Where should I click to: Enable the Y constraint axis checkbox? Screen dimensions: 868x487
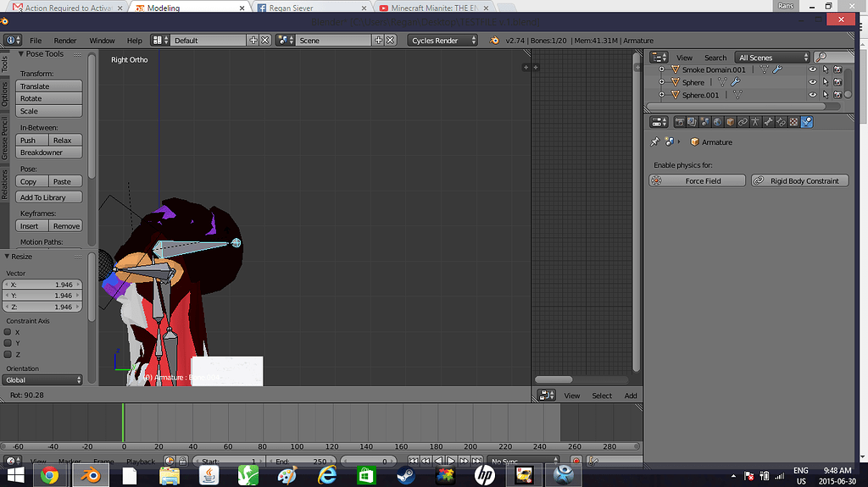pos(8,343)
